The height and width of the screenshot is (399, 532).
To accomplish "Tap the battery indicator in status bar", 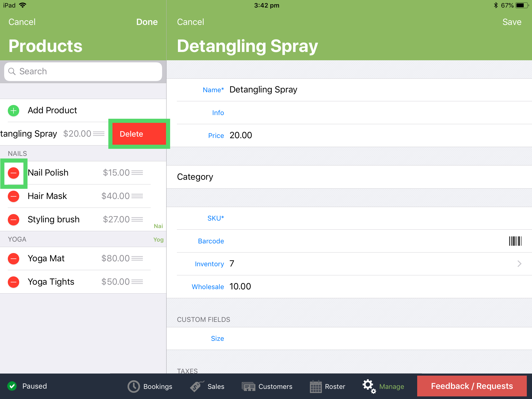I will pyautogui.click(x=522, y=5).
